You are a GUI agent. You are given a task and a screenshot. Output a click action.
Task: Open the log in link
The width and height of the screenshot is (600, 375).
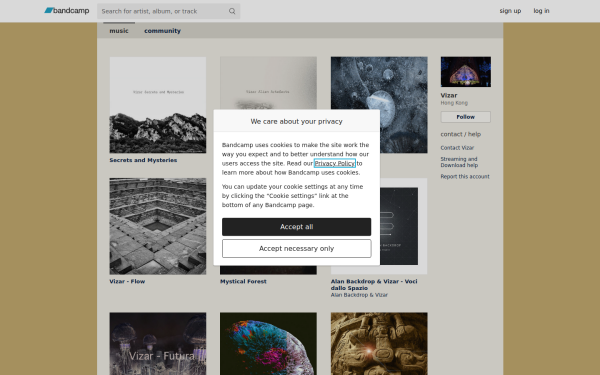pos(541,11)
